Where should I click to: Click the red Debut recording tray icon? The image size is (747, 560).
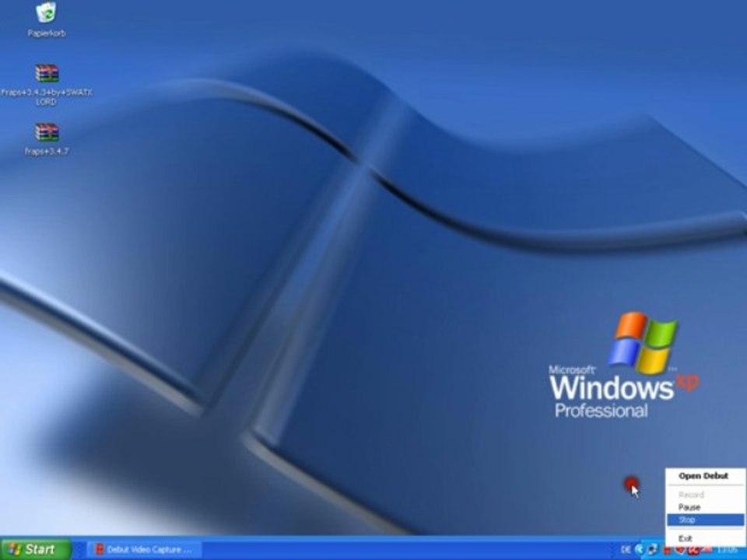pos(667,551)
